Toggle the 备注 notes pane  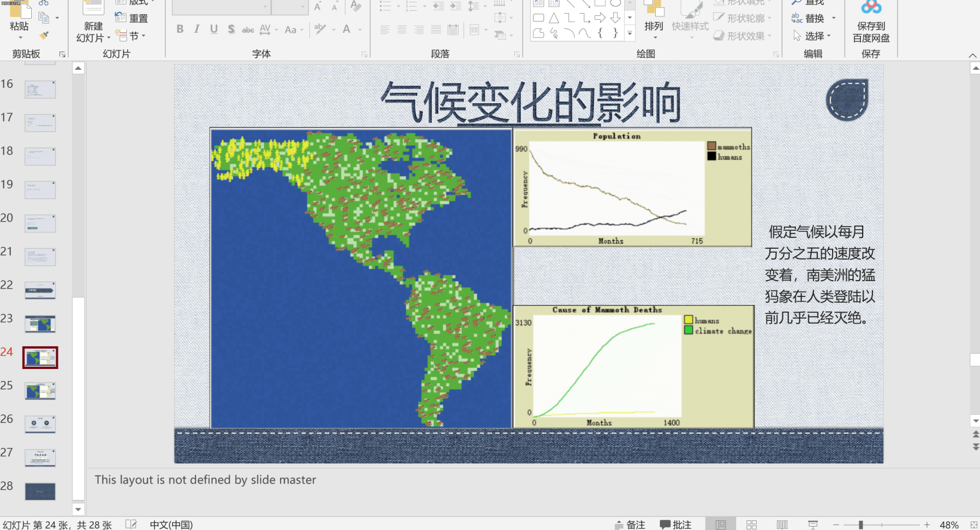coord(630,525)
